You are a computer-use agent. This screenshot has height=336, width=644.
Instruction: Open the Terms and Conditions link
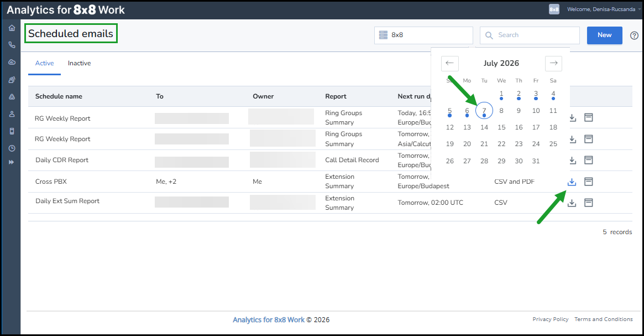[603, 319]
